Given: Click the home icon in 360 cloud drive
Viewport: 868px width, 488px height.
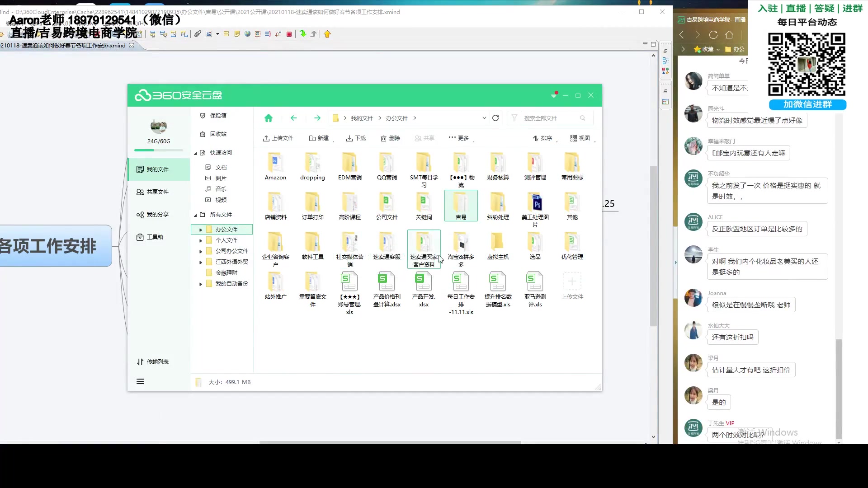Looking at the screenshot, I should pyautogui.click(x=269, y=118).
